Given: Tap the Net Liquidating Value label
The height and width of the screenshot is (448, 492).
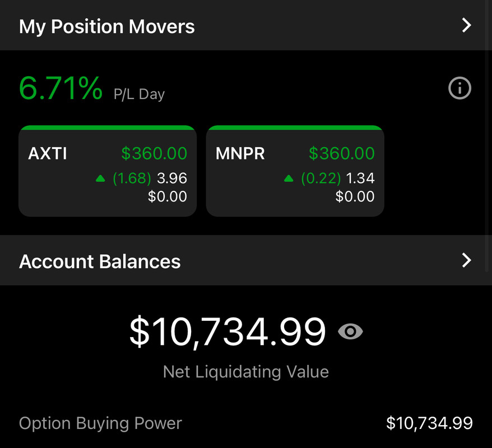Looking at the screenshot, I should 246,372.
